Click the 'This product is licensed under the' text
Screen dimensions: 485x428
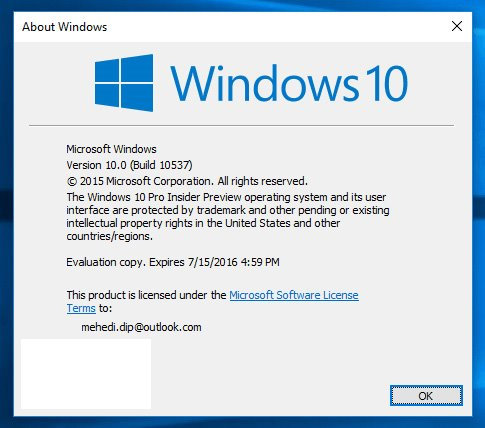[146, 295]
